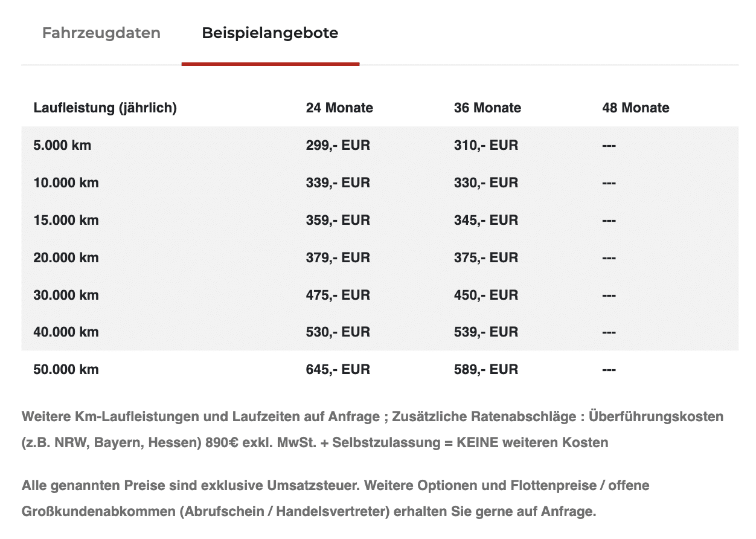Switch to the Fahrzeugdaten tab
Viewport: 756px width, 539px height.
101,33
